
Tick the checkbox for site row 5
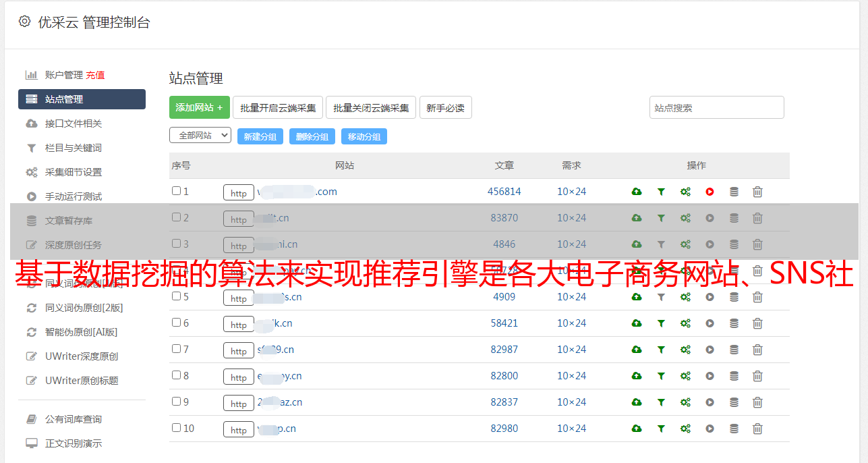(x=176, y=296)
